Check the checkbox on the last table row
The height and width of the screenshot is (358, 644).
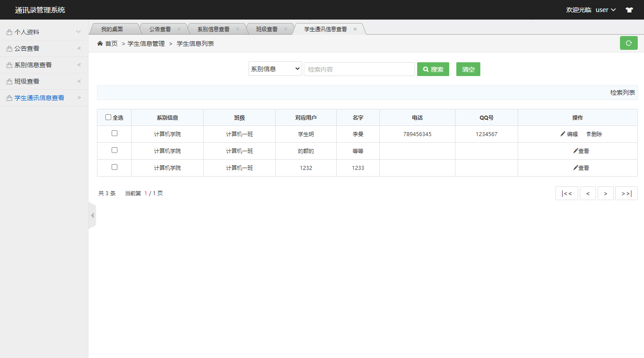tap(114, 168)
